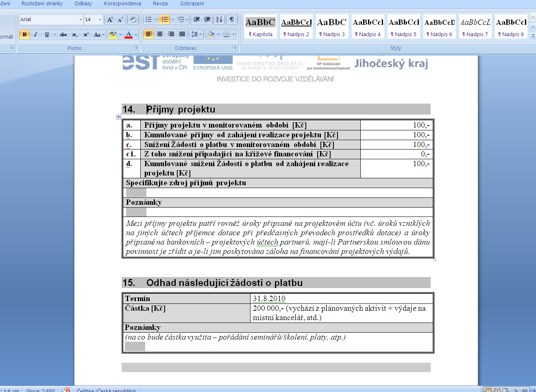This screenshot has height=392, width=536.
Task: Click the table move handle
Action: (x=118, y=117)
